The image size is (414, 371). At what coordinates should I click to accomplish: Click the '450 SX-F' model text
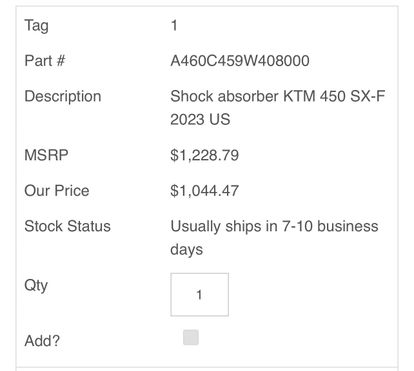click(x=352, y=96)
